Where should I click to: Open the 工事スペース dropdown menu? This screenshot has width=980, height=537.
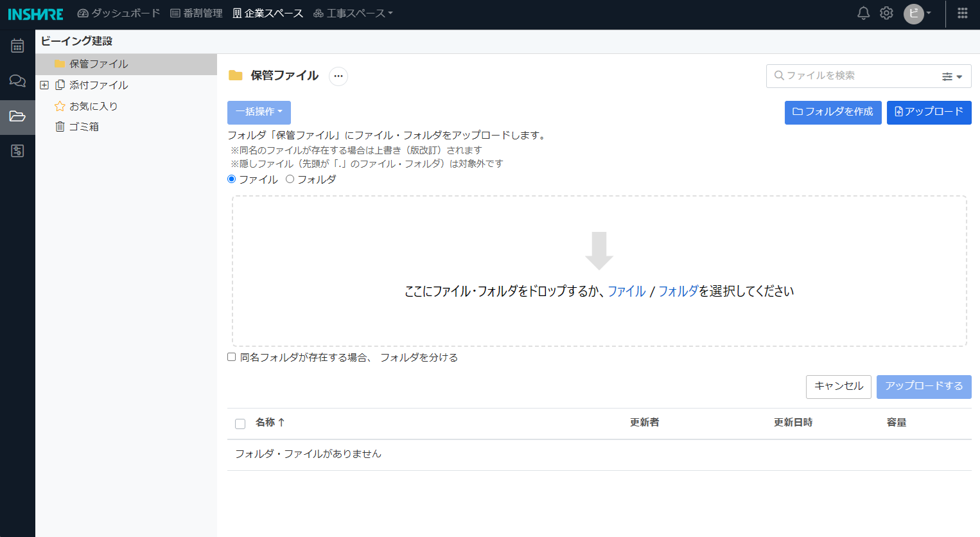[353, 13]
